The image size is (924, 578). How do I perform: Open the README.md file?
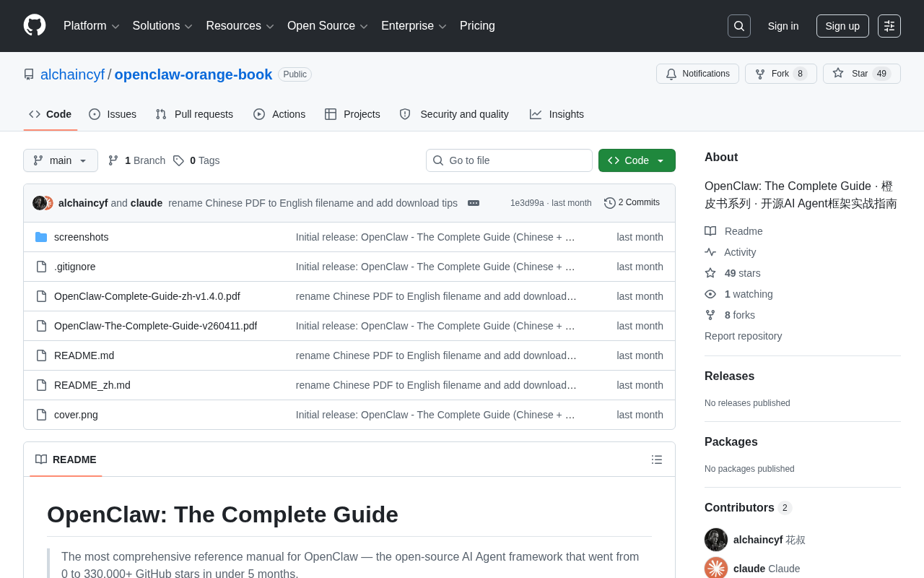84,355
